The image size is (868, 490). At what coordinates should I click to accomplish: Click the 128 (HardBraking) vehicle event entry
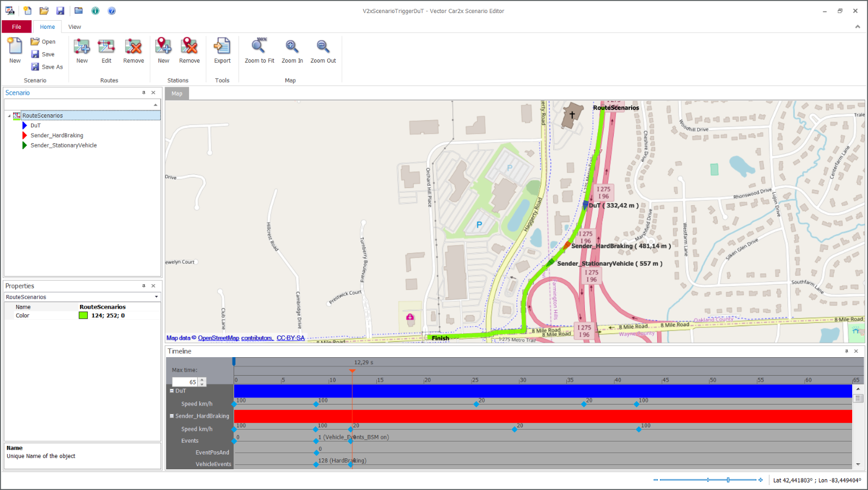[342, 461]
